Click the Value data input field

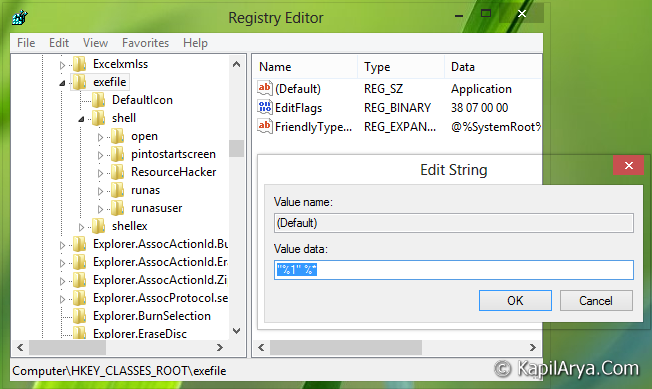(x=454, y=270)
